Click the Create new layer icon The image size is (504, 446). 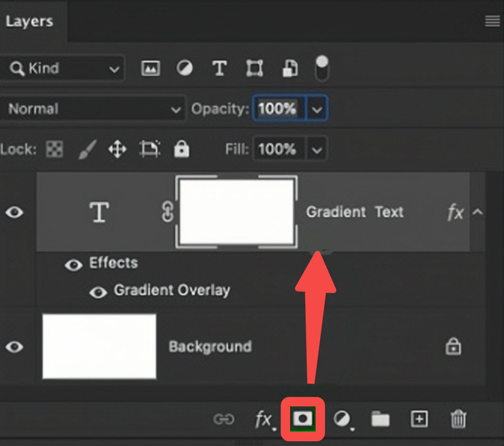click(419, 419)
